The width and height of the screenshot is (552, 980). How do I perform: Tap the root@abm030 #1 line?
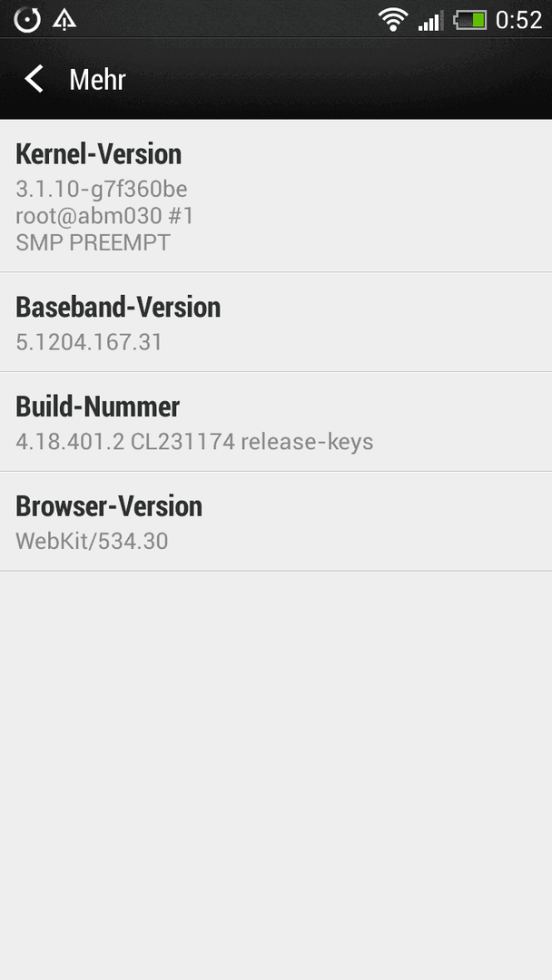click(104, 216)
